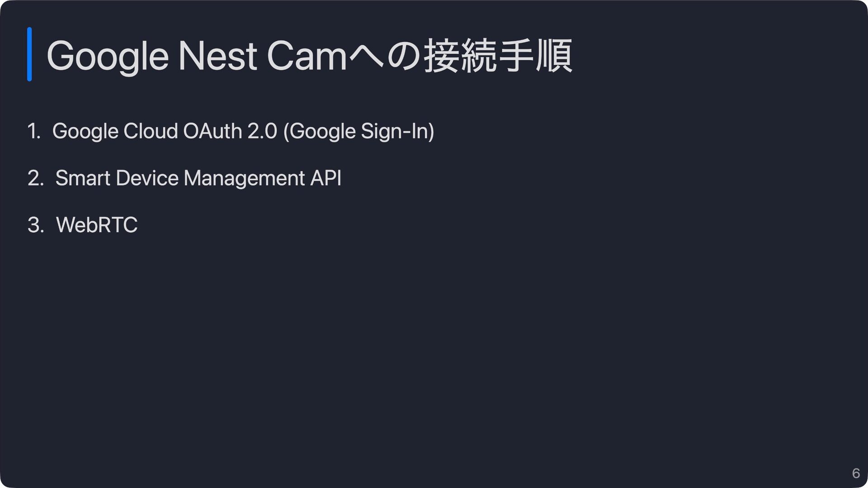Click list item Google Cloud OAuth 2.0

[165, 131]
